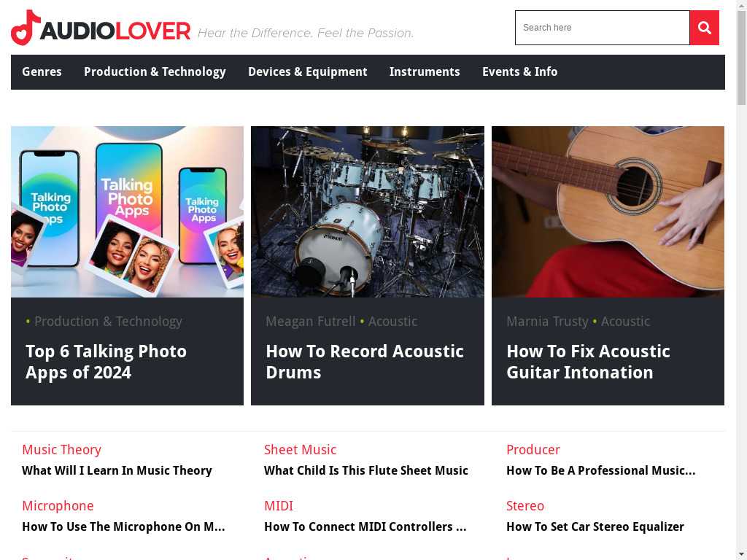
Task: Focus the Search here input field
Action: 602,28
